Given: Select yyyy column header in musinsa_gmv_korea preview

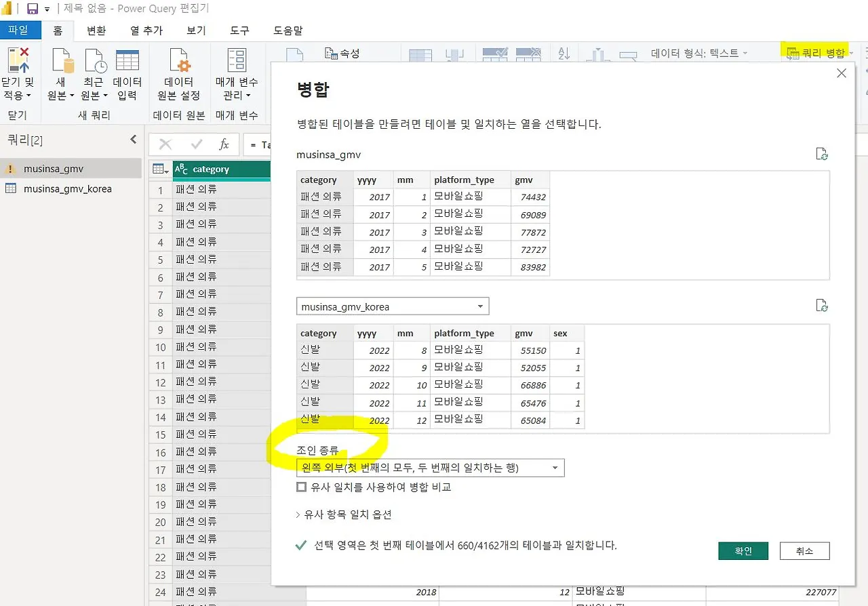Looking at the screenshot, I should [x=374, y=333].
